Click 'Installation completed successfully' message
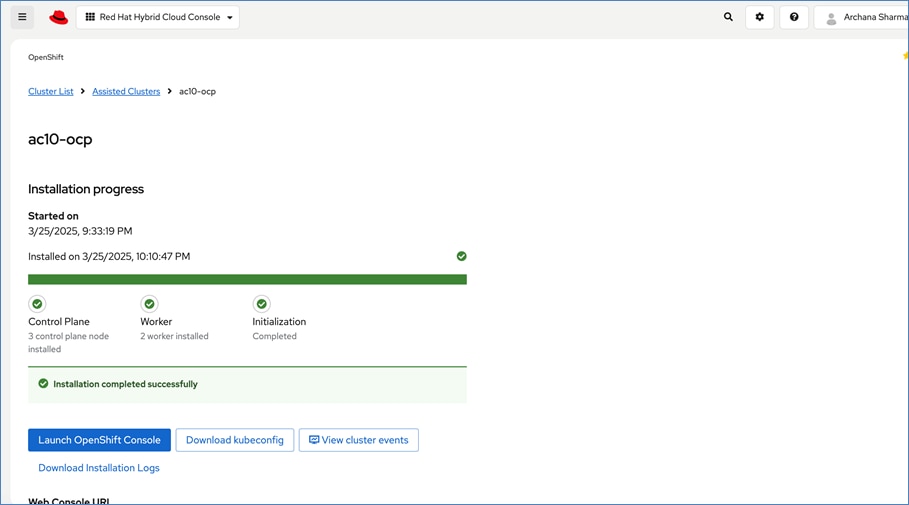The width and height of the screenshot is (909, 505). pos(125,384)
